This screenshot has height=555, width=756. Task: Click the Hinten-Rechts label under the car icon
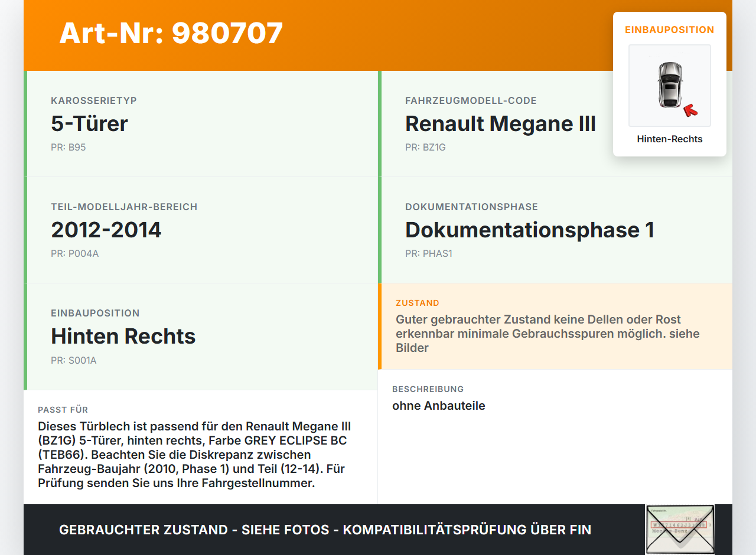pos(669,139)
